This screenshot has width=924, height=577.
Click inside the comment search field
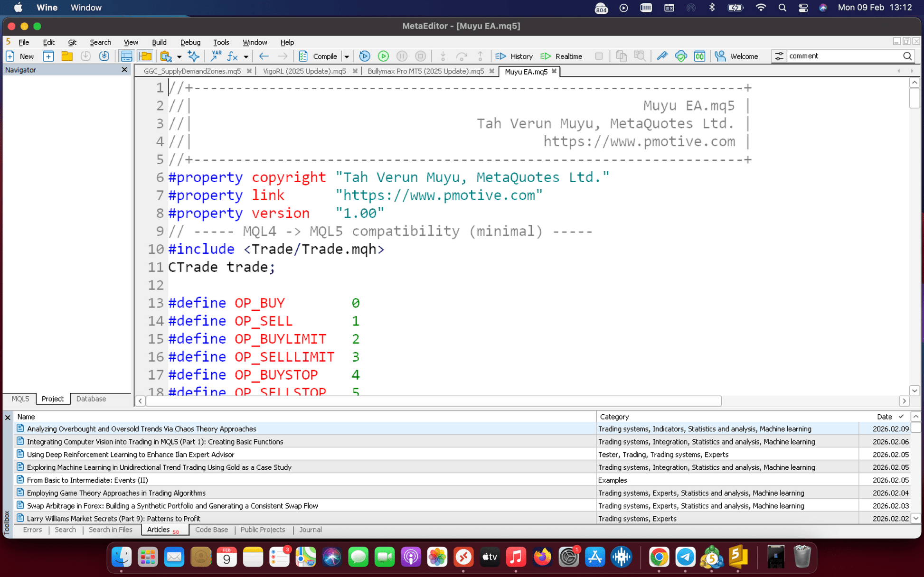[845, 56]
